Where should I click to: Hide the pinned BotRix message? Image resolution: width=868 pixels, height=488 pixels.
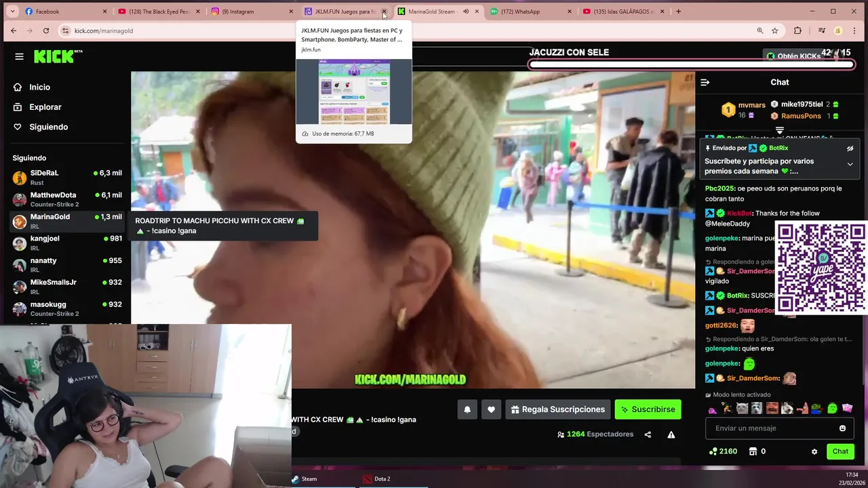click(850, 148)
